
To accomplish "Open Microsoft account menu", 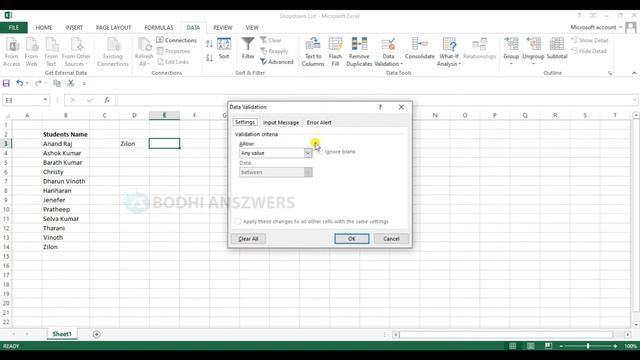I will (x=596, y=27).
